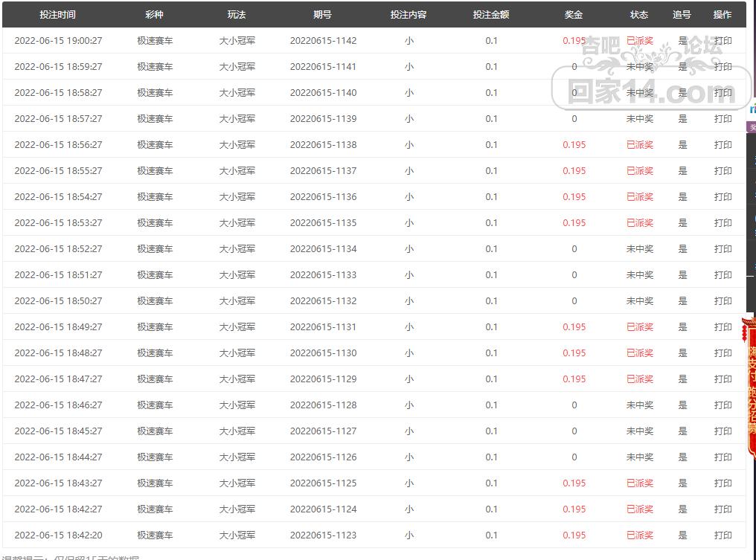Select period number 20220615-1140
Screen dimensions: 756x560
point(324,92)
